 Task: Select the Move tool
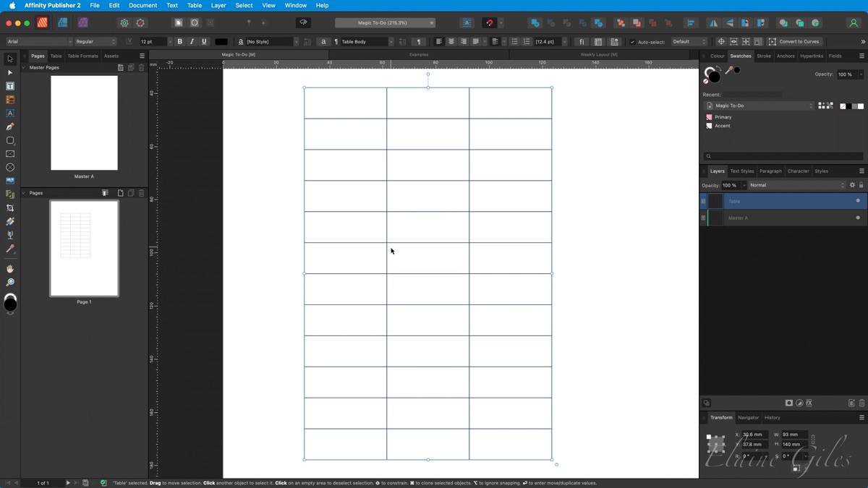[x=10, y=59]
